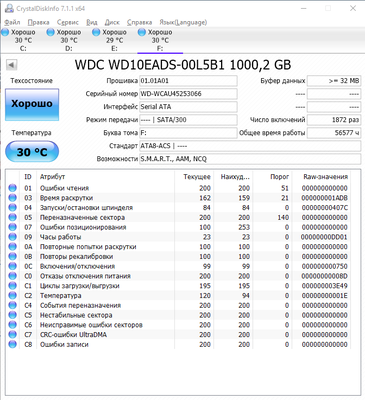The width and height of the screenshot is (365, 400).
Task: Open the Файл menu
Action: point(12,22)
